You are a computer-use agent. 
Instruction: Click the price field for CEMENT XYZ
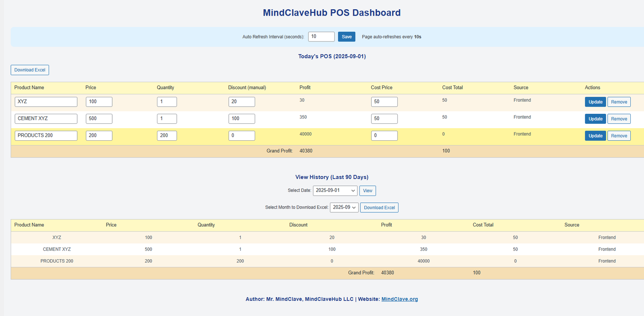[99, 119]
